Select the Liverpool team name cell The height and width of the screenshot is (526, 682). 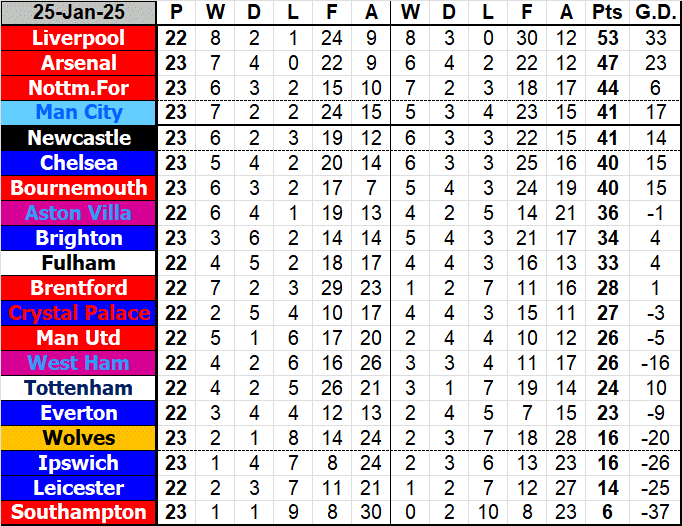(79, 38)
